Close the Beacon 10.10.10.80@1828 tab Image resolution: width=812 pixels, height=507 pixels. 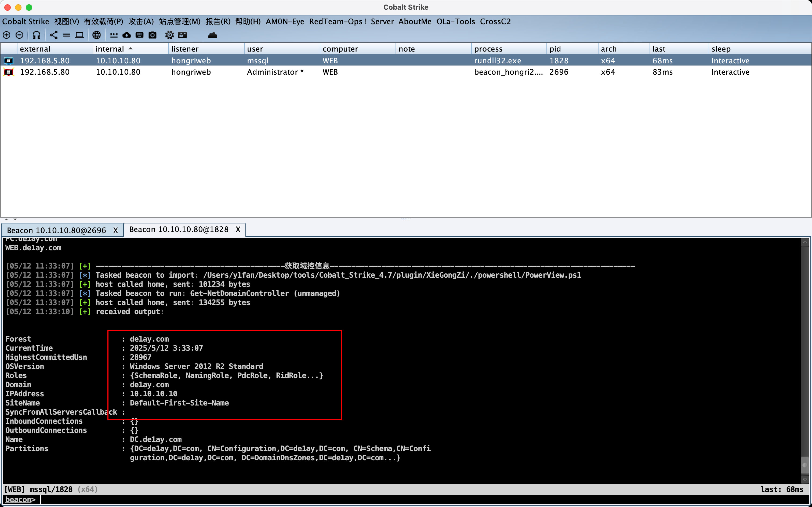point(238,230)
